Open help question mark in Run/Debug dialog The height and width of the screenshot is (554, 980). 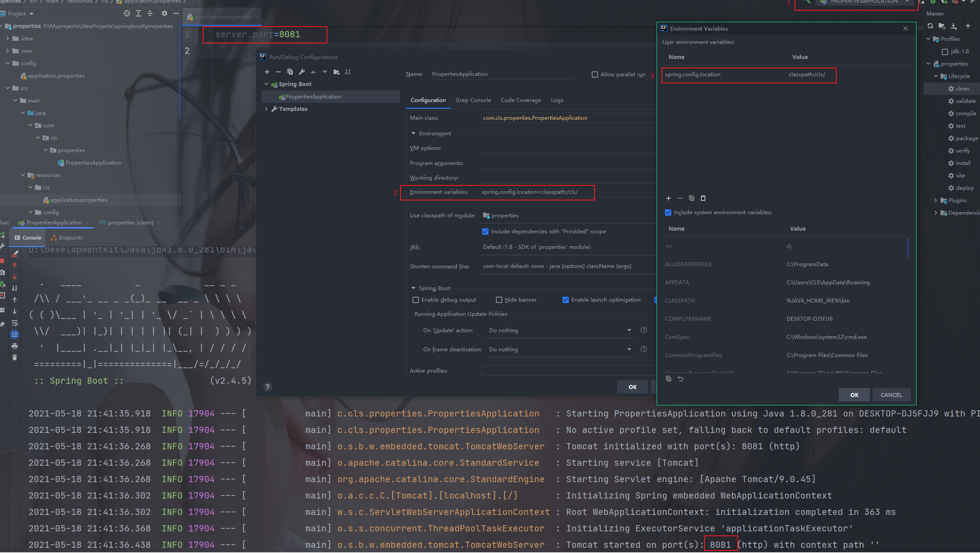point(267,387)
